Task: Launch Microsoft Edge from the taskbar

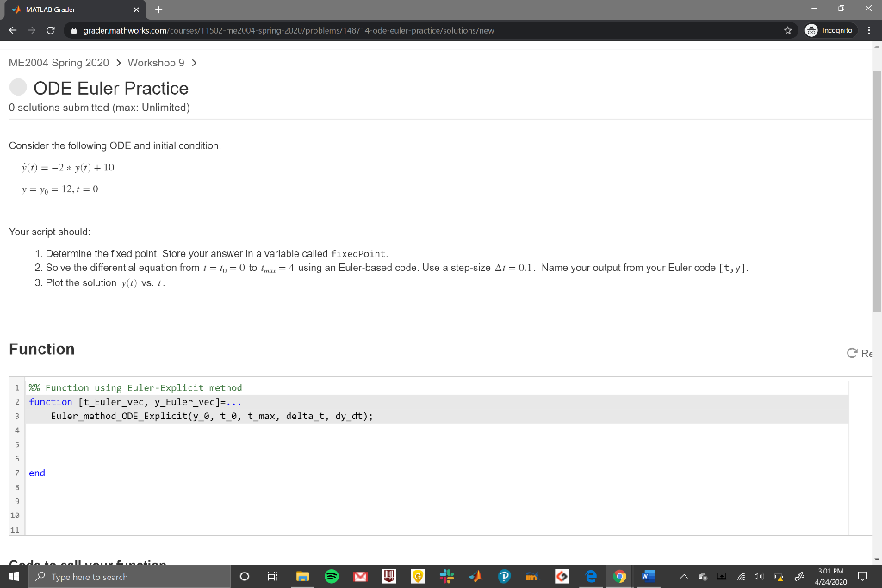Action: (590, 576)
